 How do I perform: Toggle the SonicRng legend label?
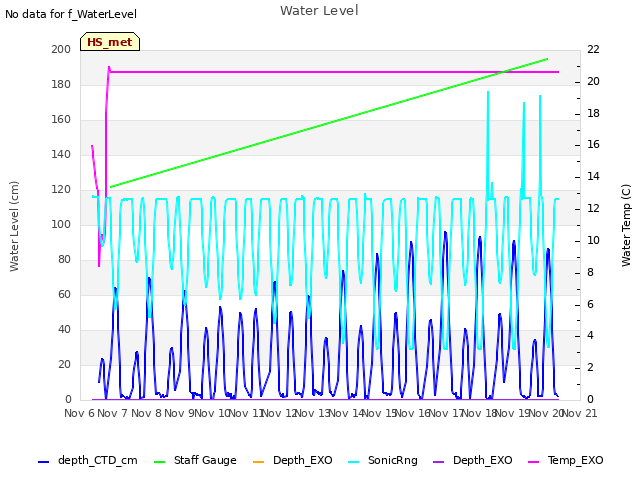pyautogui.click(x=393, y=460)
